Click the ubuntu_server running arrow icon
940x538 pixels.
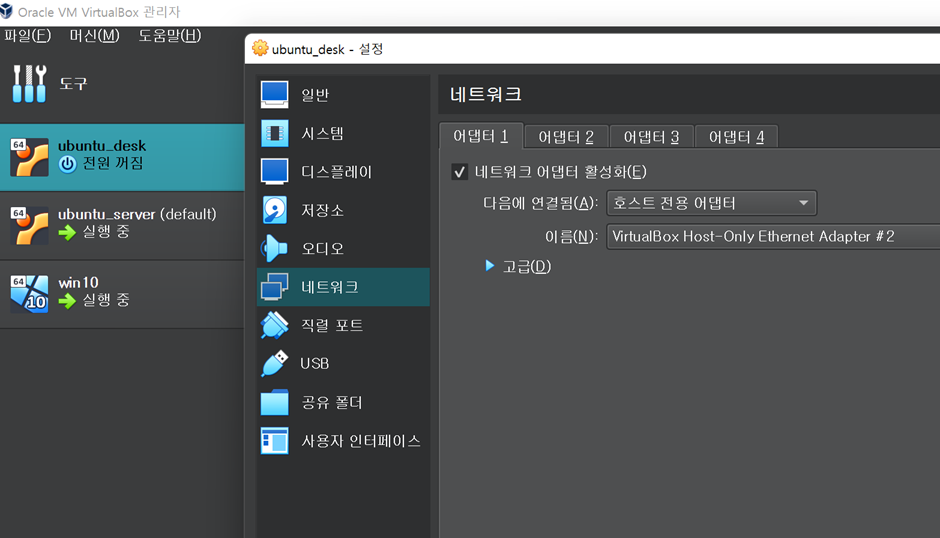pos(68,232)
